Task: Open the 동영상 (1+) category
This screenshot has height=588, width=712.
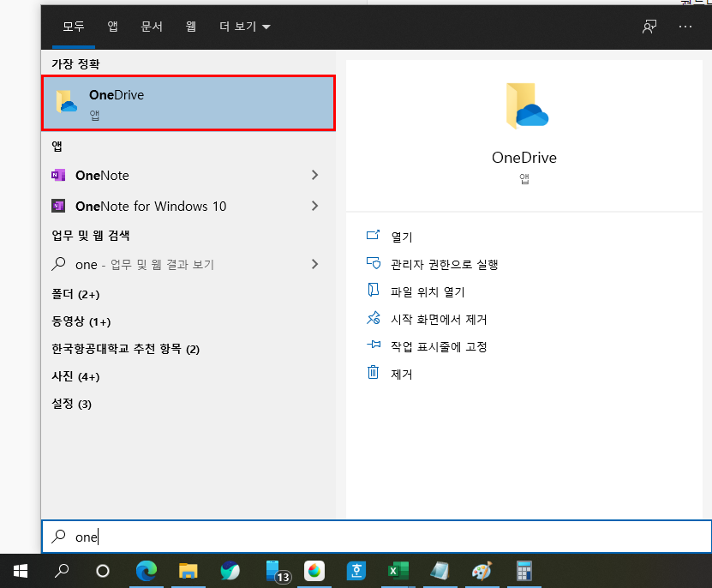Action: (81, 321)
